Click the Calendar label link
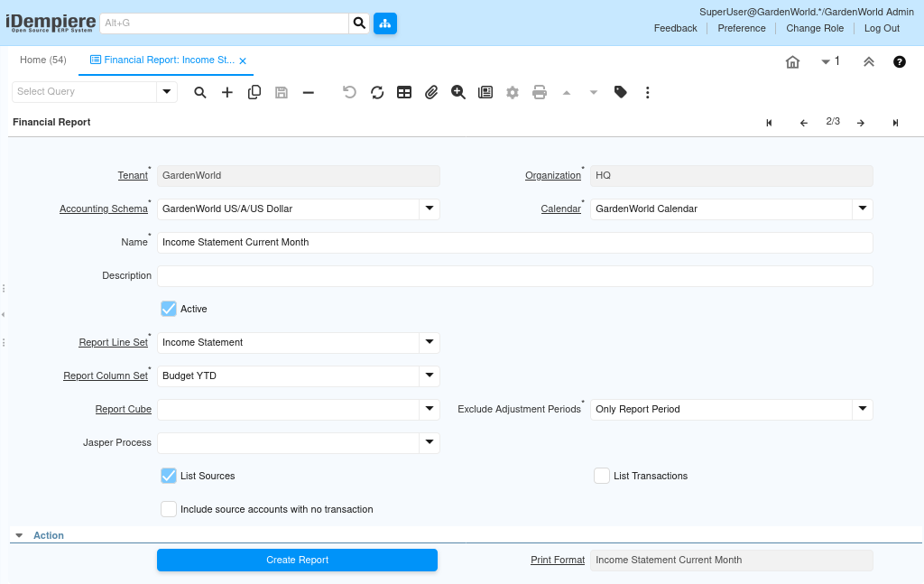The height and width of the screenshot is (584, 924). point(561,209)
